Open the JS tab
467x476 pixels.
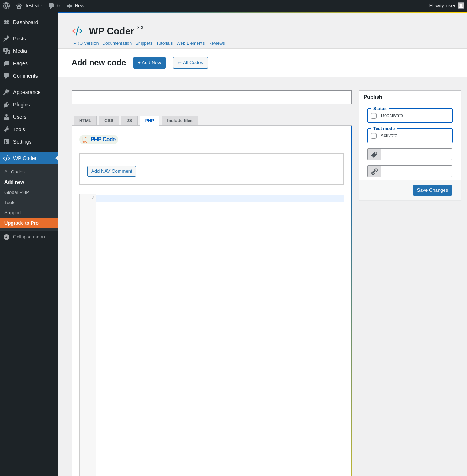pyautogui.click(x=129, y=121)
